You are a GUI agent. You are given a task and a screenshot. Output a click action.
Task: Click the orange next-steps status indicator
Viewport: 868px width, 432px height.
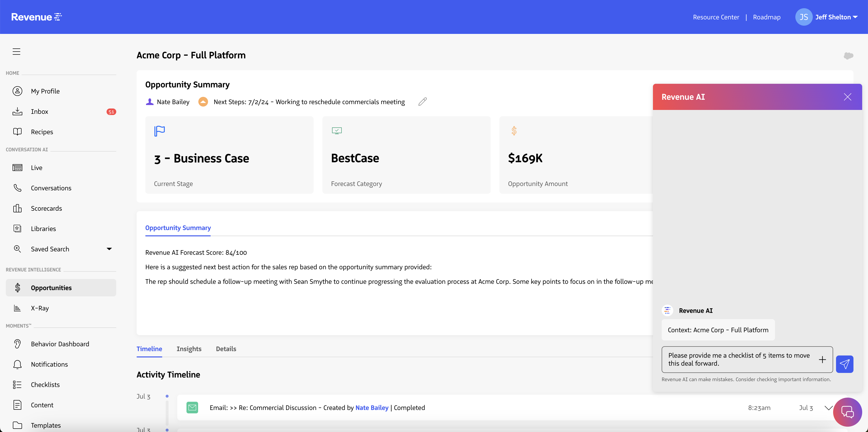click(203, 101)
